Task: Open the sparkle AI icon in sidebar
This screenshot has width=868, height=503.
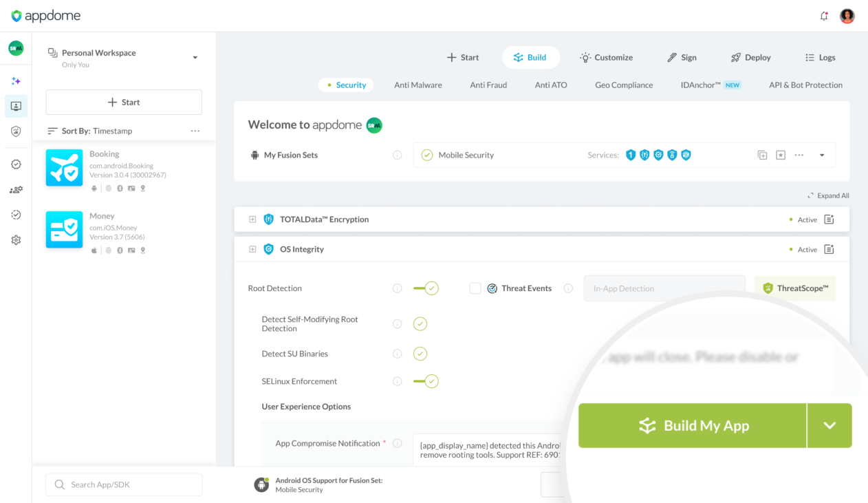Action: click(16, 81)
